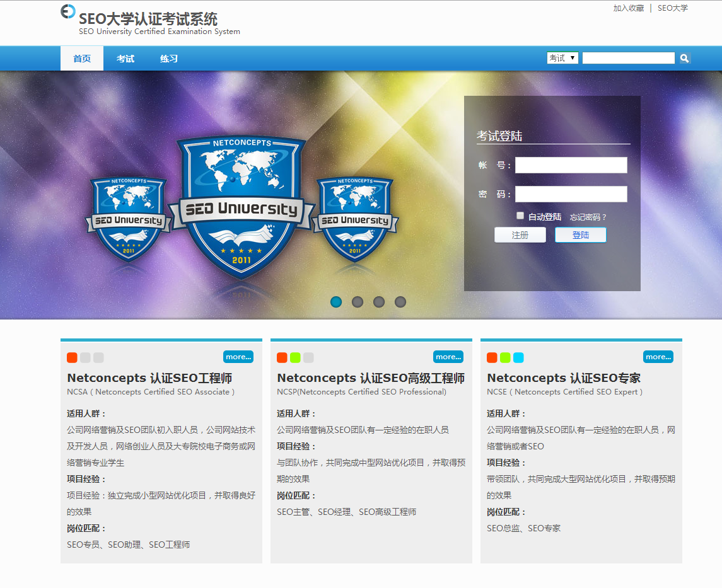Open more for 认证SEO高级工程师 card
This screenshot has width=722, height=588.
click(448, 357)
